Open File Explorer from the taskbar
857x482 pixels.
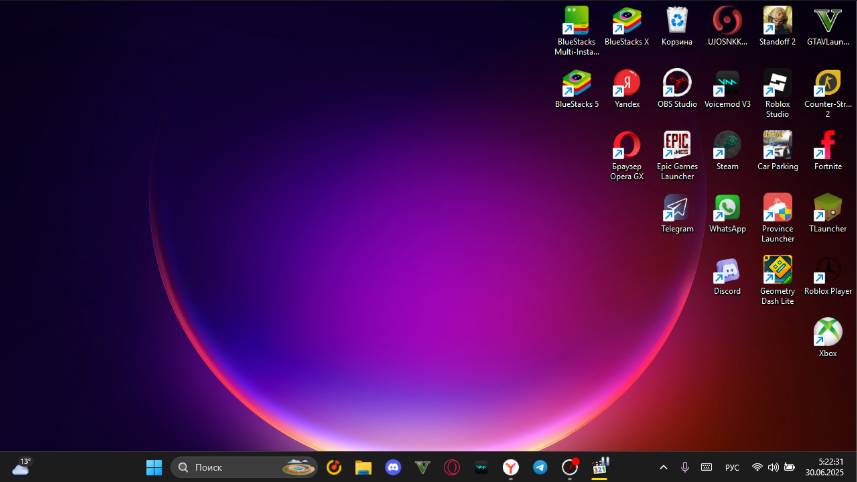363,467
